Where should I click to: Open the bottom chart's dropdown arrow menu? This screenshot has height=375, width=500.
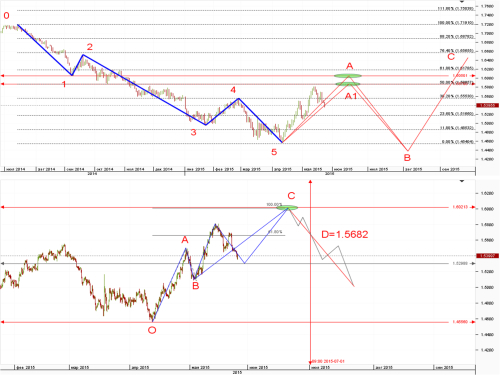[462, 181]
